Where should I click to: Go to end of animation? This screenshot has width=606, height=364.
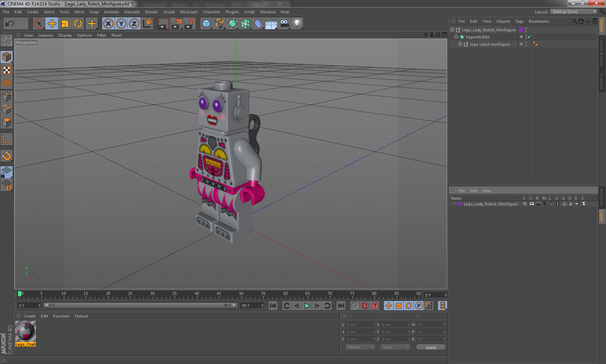(341, 306)
